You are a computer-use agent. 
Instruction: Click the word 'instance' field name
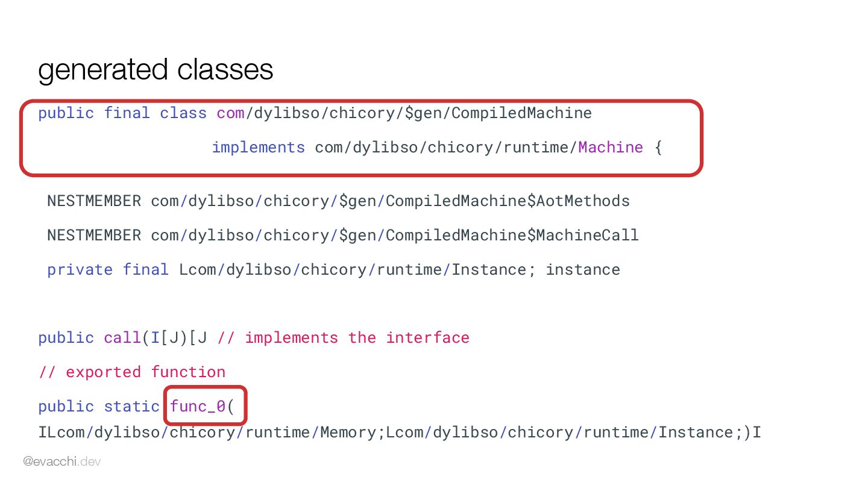(583, 270)
